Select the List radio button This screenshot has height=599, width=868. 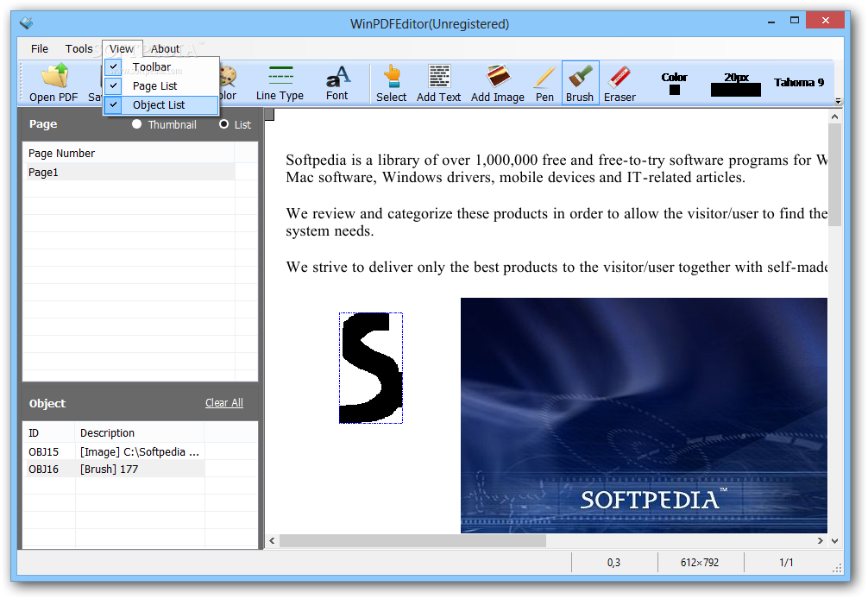[x=223, y=124]
